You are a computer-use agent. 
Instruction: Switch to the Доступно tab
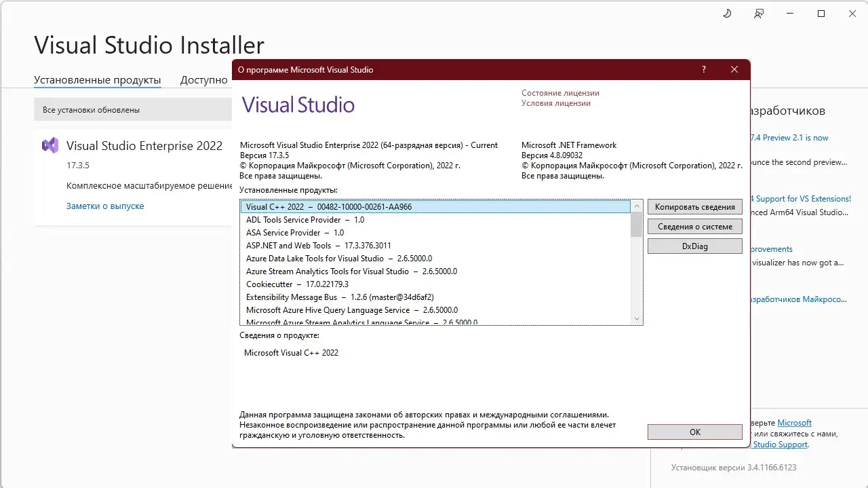pos(204,80)
